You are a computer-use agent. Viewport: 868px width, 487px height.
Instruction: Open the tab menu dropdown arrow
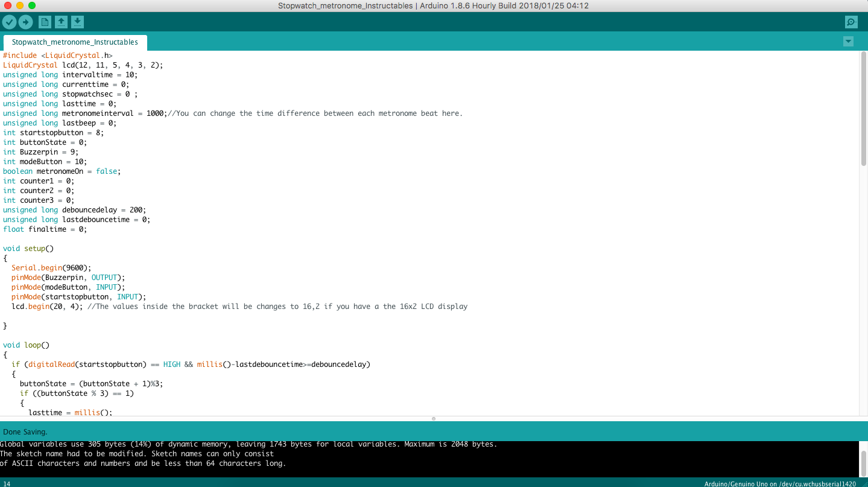pyautogui.click(x=849, y=42)
